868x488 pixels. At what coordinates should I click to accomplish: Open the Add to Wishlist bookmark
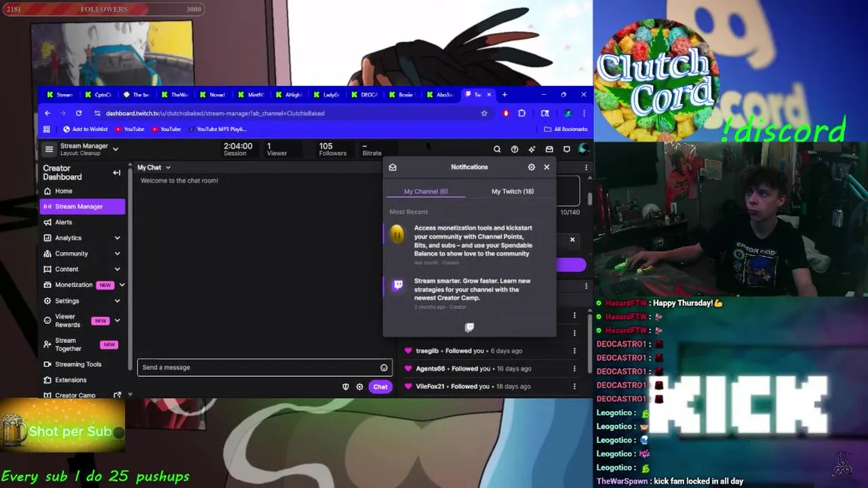click(x=85, y=129)
